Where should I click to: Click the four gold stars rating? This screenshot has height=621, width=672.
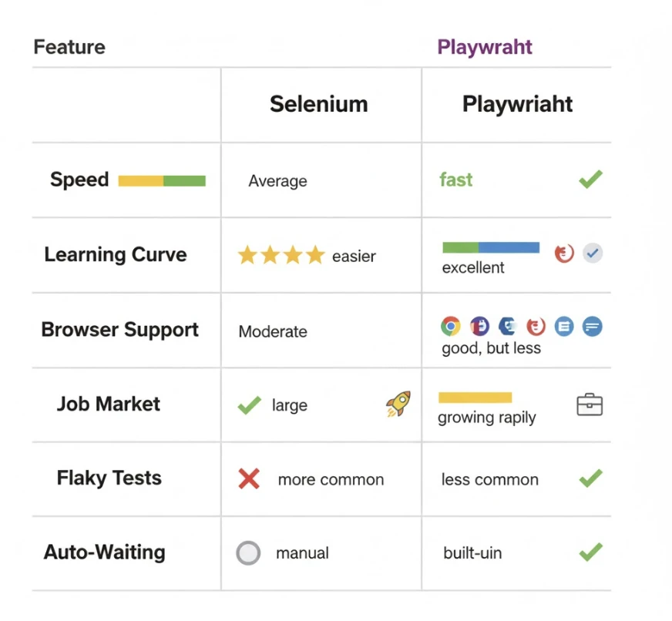pyautogui.click(x=281, y=256)
